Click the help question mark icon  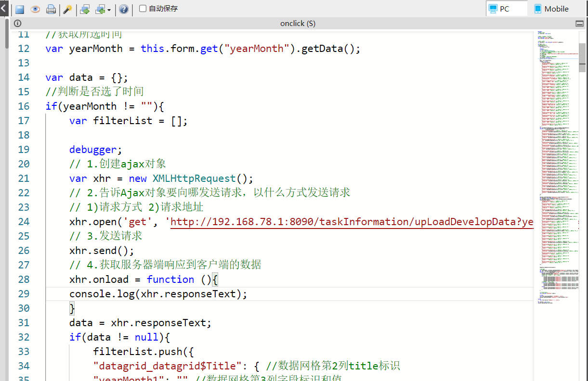click(124, 9)
